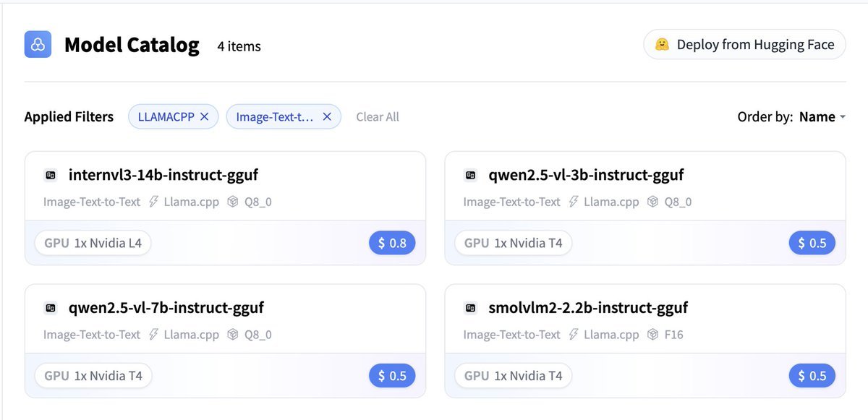This screenshot has height=420, width=868.
Task: Click the GGUF icon beside qwen2.5-vl-3b-instruct-gguf
Action: 471,175
